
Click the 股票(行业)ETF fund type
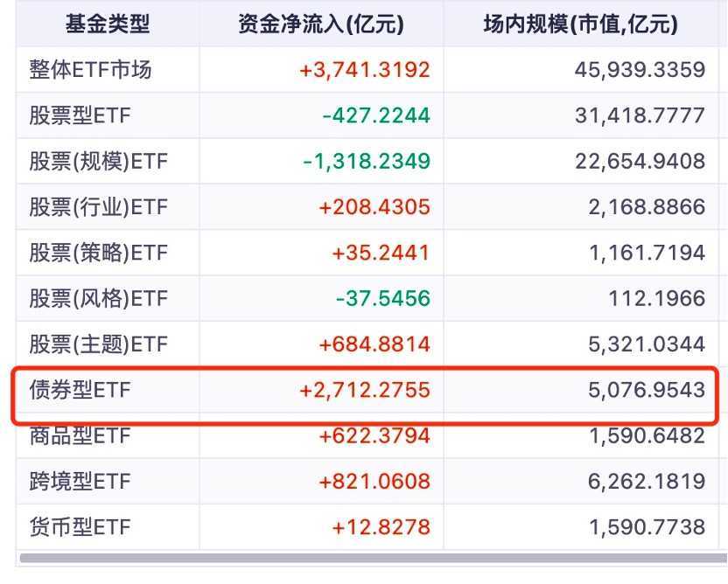point(98,207)
